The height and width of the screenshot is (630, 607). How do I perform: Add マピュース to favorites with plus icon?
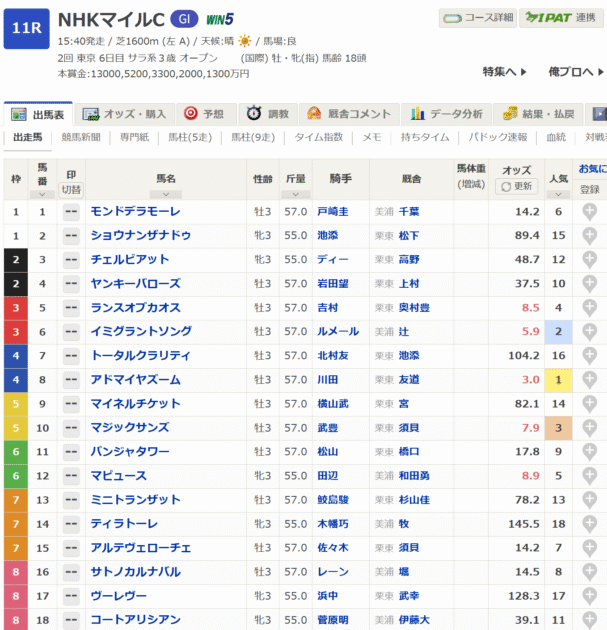[x=589, y=476]
